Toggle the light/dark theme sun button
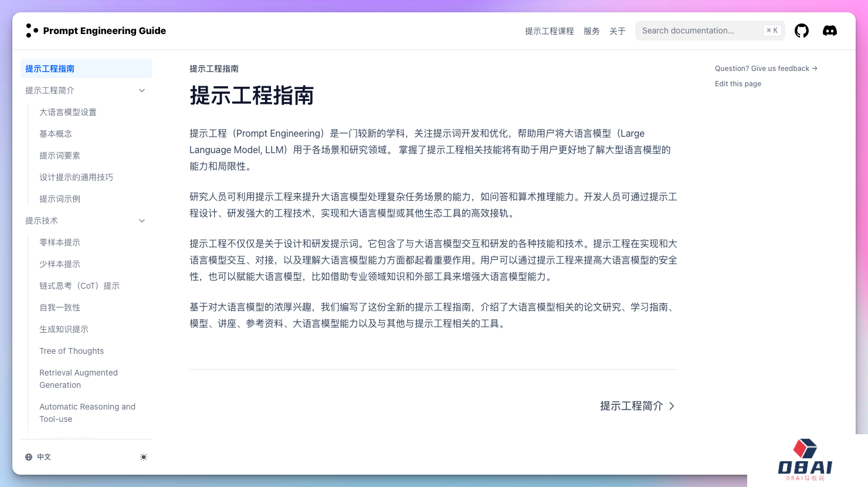This screenshot has height=487, width=868. tap(144, 457)
